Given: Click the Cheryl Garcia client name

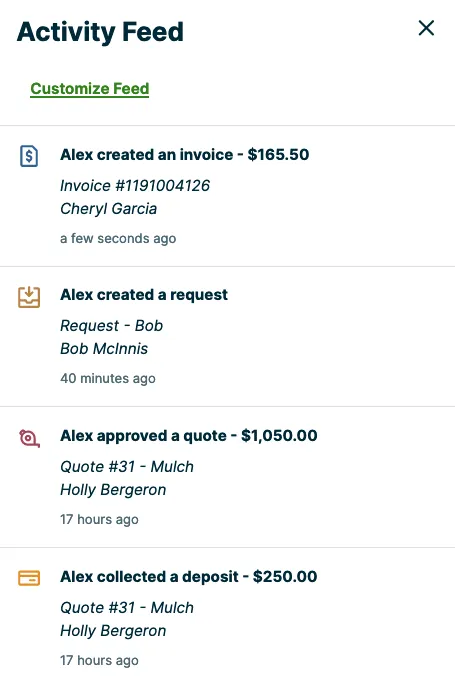Looking at the screenshot, I should [108, 209].
